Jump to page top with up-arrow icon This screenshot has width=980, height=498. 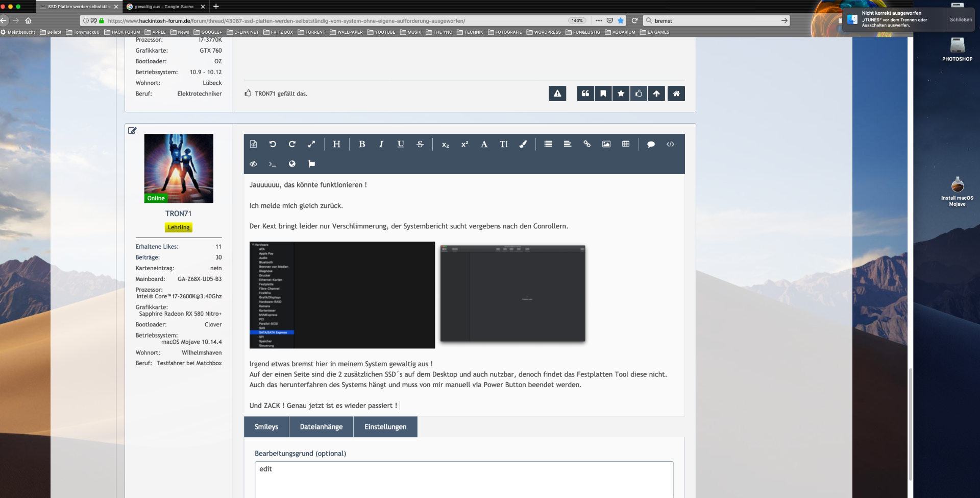point(656,93)
